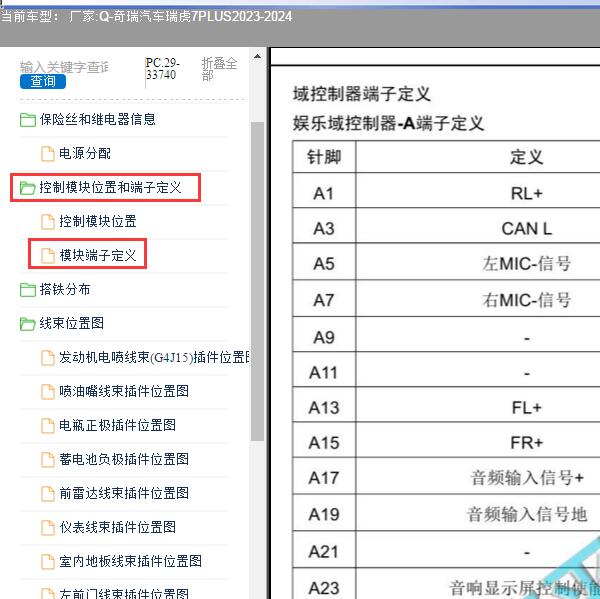
Task: Open 前雷达线束插件位置图 document icon
Action: tap(47, 494)
